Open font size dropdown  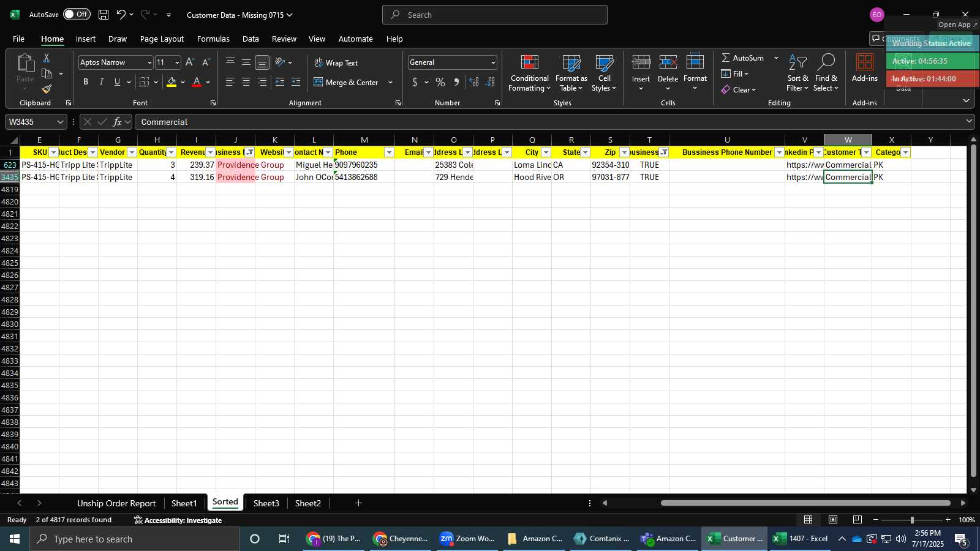(x=177, y=62)
